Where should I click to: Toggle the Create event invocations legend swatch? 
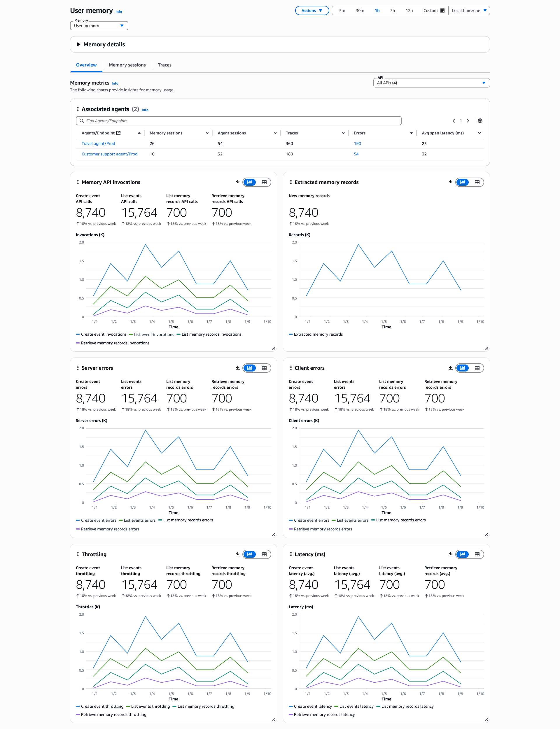[x=78, y=334]
